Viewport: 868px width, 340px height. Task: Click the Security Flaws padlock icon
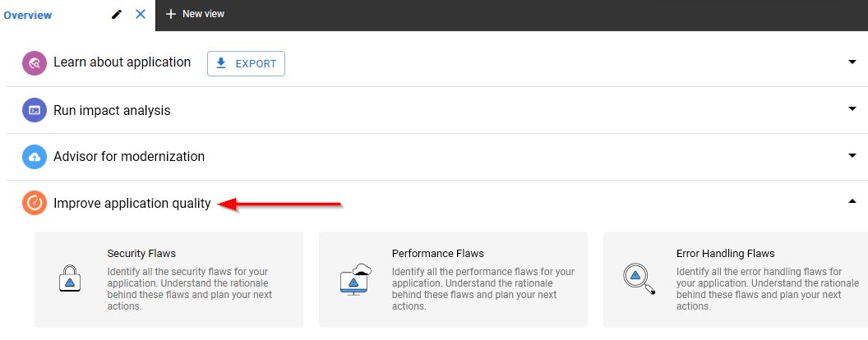pos(71,279)
